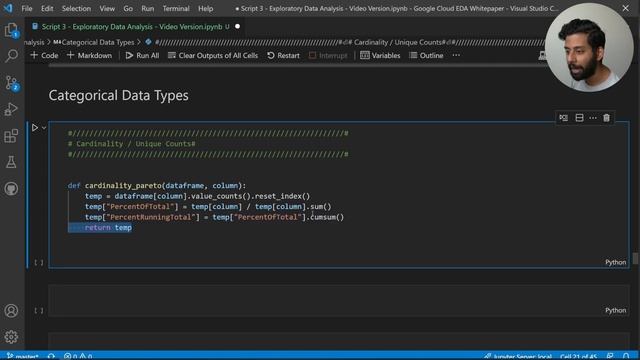
Task: Clear Outputs of All Cells
Action: (x=213, y=56)
